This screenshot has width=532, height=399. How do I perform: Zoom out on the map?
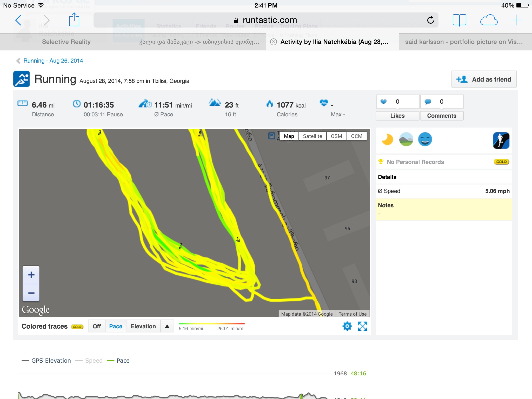(31, 293)
